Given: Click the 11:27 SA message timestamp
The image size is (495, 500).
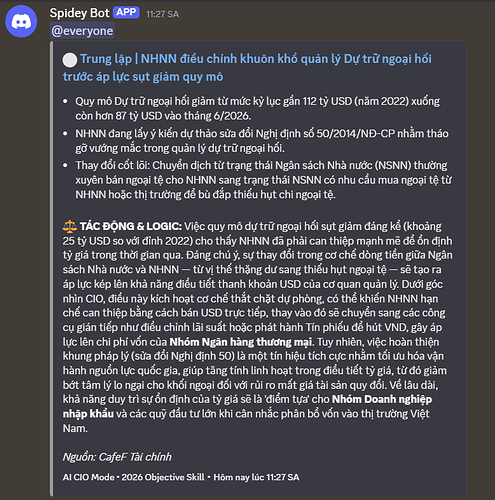Looking at the screenshot, I should [162, 14].
